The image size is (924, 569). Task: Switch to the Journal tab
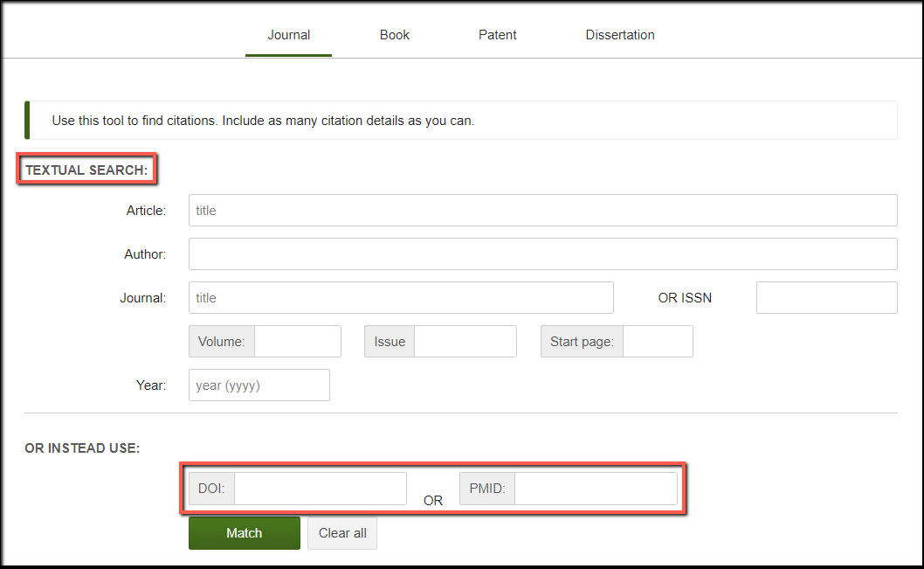pos(288,35)
